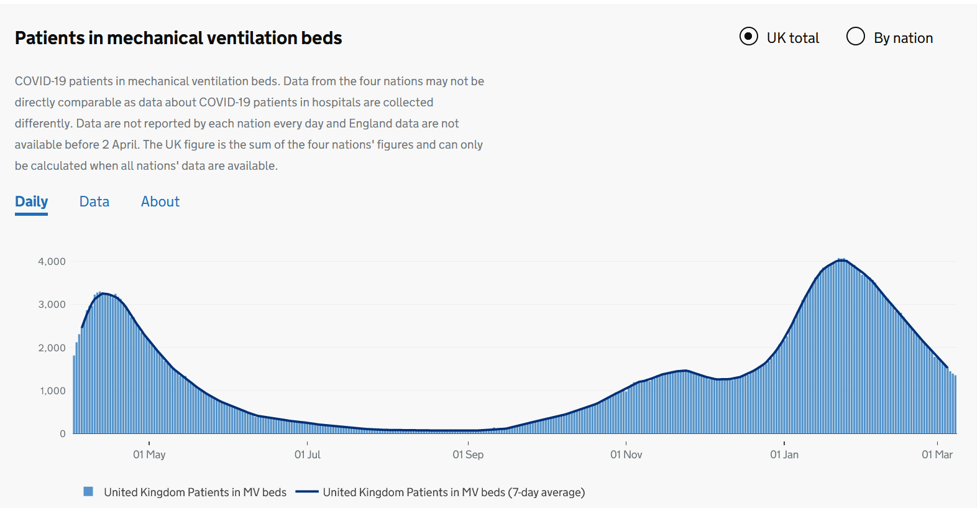Click the April peak of the chart
Image resolution: width=980 pixels, height=508 pixels.
click(103, 294)
